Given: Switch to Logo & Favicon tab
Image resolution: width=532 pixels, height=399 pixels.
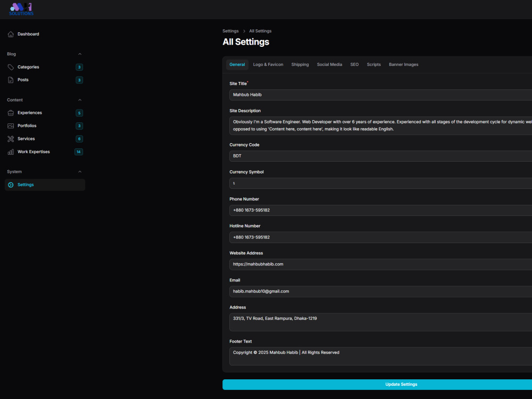Looking at the screenshot, I should point(268,64).
